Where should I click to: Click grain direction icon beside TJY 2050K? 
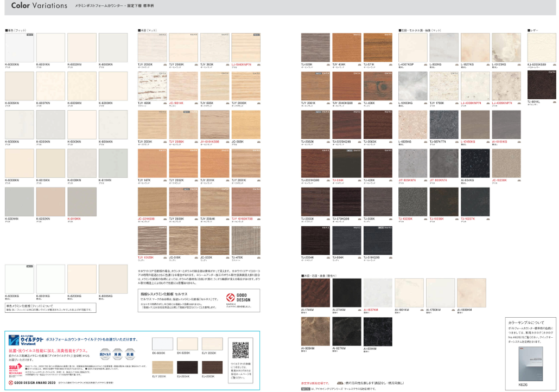164,64
